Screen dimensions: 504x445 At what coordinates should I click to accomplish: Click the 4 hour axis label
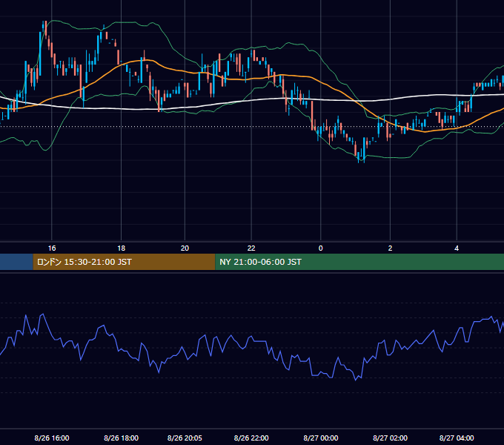point(457,248)
